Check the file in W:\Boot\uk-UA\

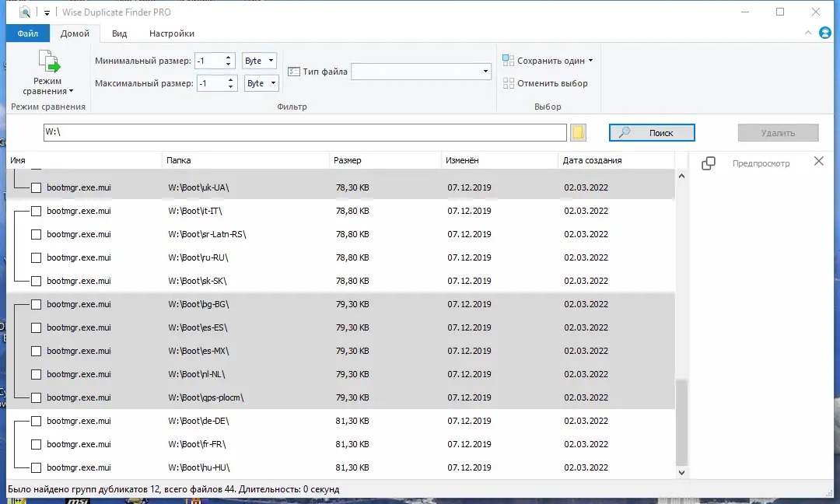tap(36, 187)
